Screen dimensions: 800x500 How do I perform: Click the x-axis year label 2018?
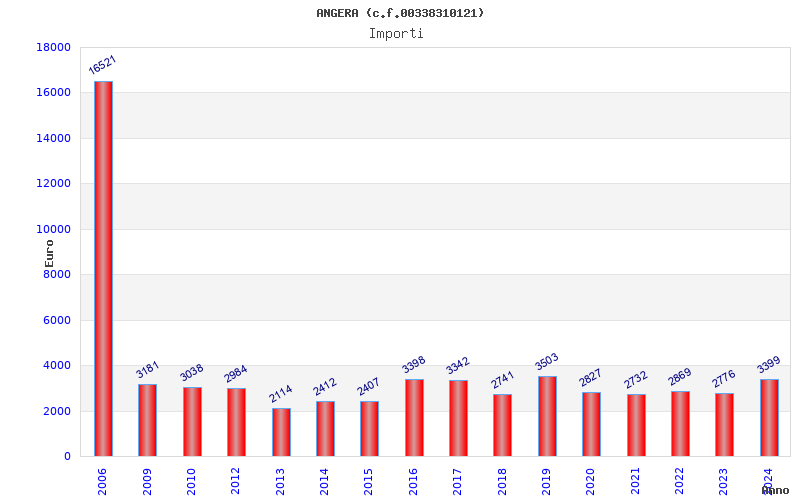point(502,482)
